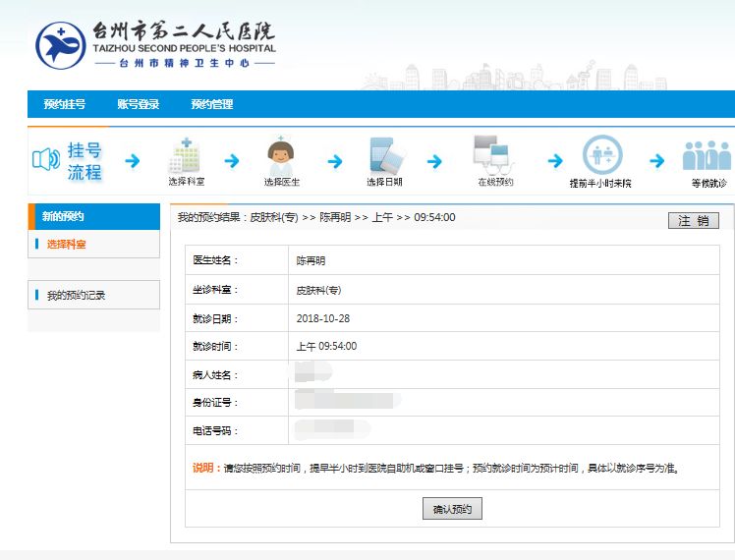Click the 选择科室 building icon
This screenshot has width=735, height=560.
click(x=186, y=156)
